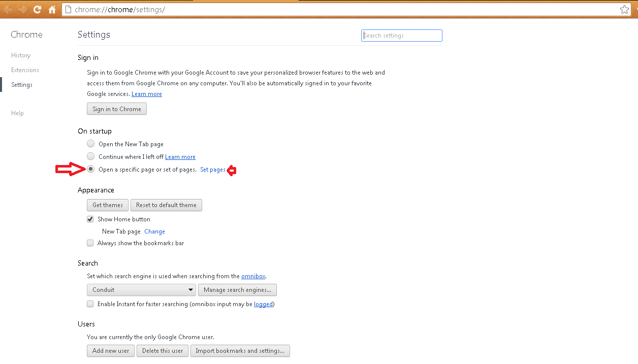Click the Chrome heading in sidebar

(x=26, y=35)
